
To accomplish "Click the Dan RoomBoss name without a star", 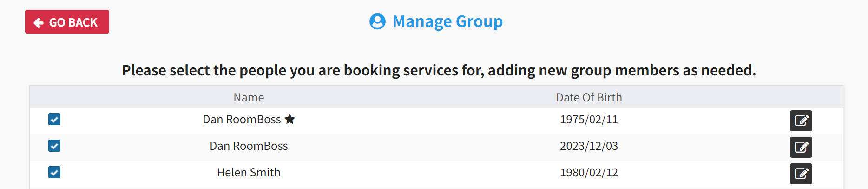I will click(x=249, y=146).
